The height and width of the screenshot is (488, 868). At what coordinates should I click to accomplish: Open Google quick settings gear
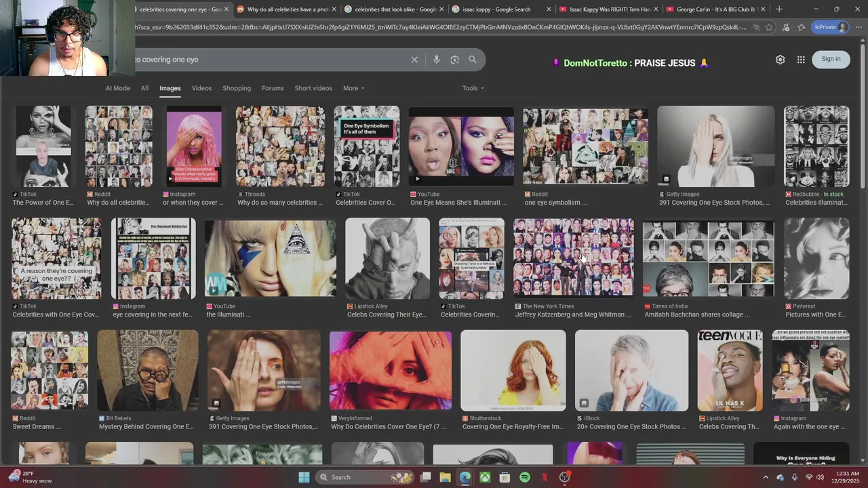[780, 60]
